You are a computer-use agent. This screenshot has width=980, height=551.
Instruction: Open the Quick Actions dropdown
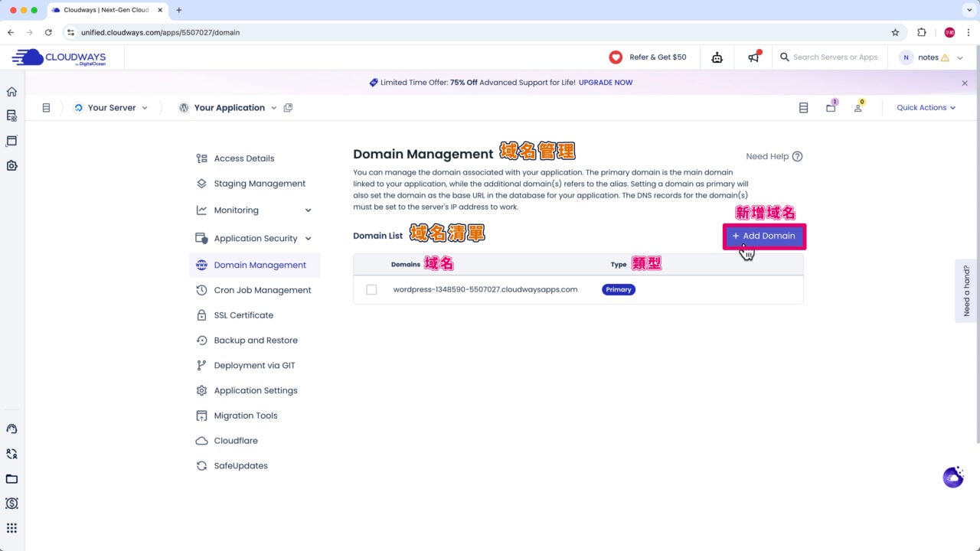pos(926,107)
